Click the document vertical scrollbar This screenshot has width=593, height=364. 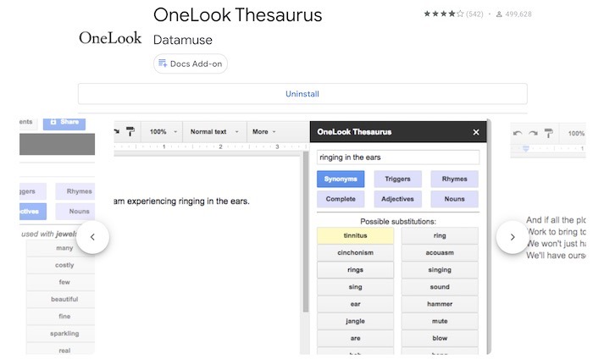pyautogui.click(x=306, y=232)
